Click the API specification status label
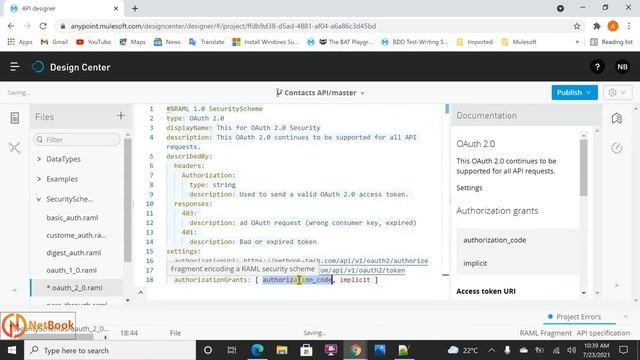This screenshot has width=640, height=360. (x=603, y=333)
